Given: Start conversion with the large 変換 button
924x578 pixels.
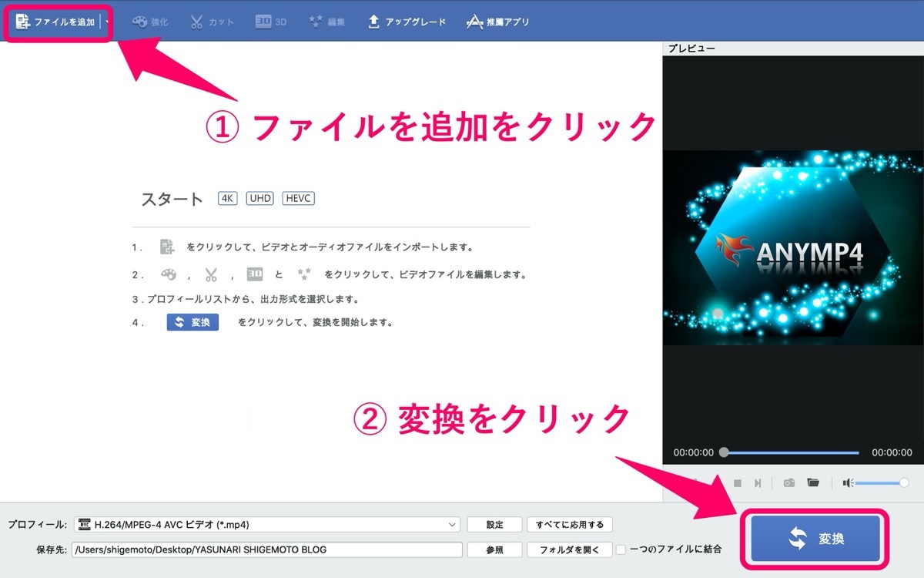Looking at the screenshot, I should (x=815, y=539).
